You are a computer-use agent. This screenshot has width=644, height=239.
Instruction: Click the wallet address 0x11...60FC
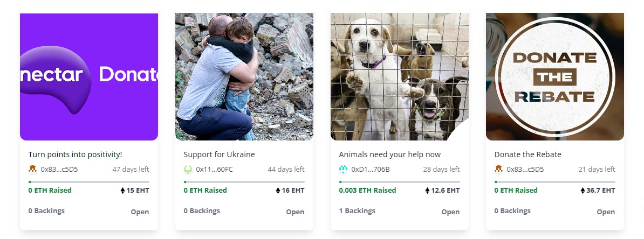(214, 170)
